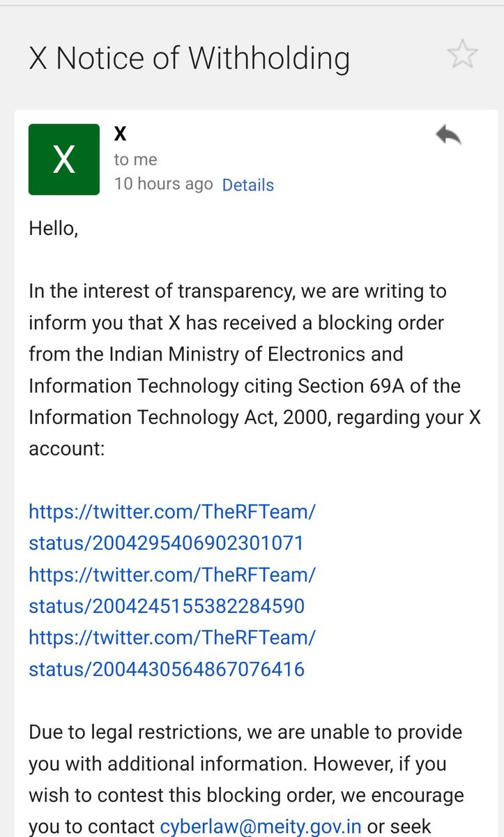Tap the "Hello," greeting line
The height and width of the screenshot is (837, 504).
(53, 229)
